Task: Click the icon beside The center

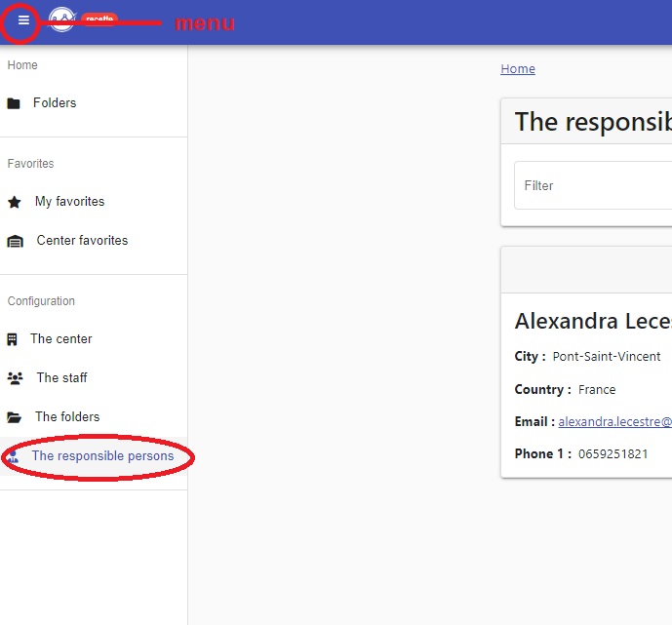Action: point(12,339)
